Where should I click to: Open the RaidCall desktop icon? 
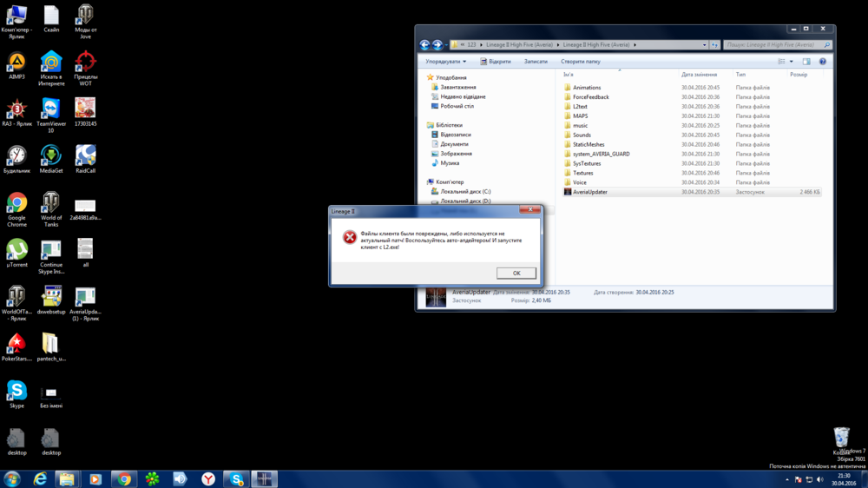click(85, 155)
